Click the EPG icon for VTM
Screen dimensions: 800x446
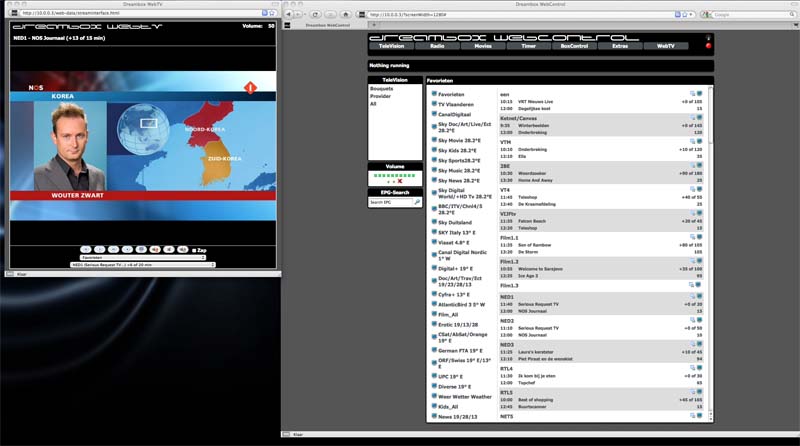[692, 141]
